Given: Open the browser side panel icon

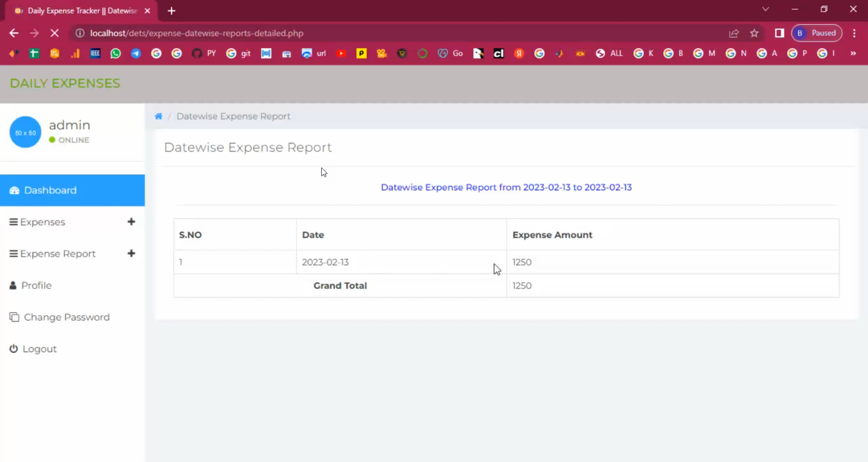Looking at the screenshot, I should [779, 34].
